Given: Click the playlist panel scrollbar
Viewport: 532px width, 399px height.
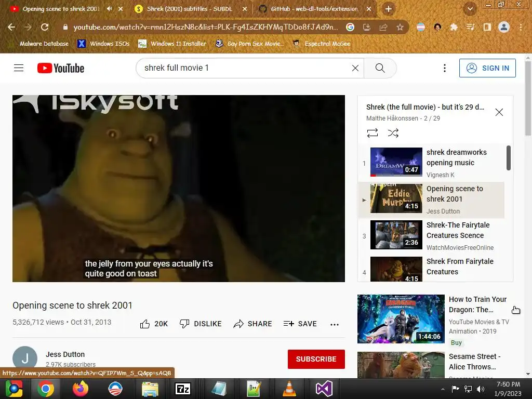Looking at the screenshot, I should 508,158.
